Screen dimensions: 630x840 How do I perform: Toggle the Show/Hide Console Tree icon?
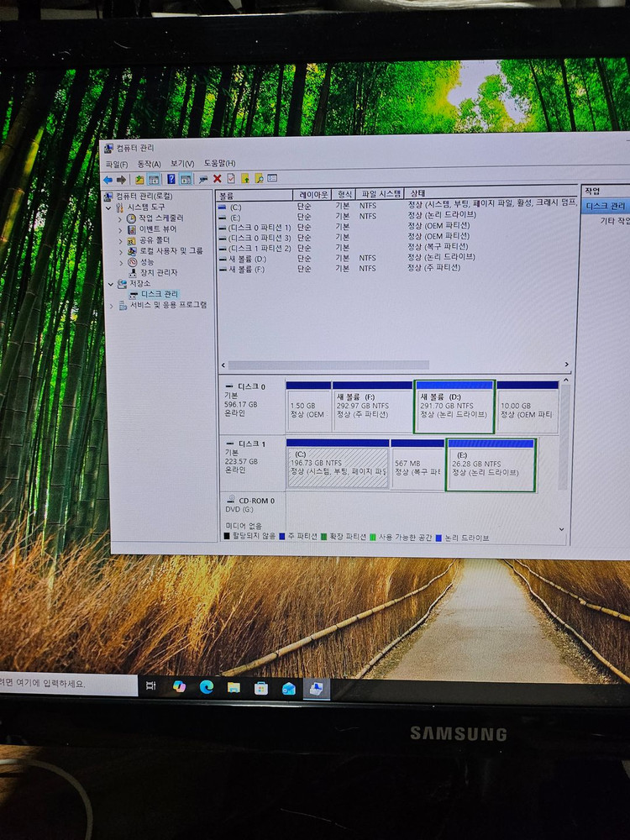tap(153, 180)
